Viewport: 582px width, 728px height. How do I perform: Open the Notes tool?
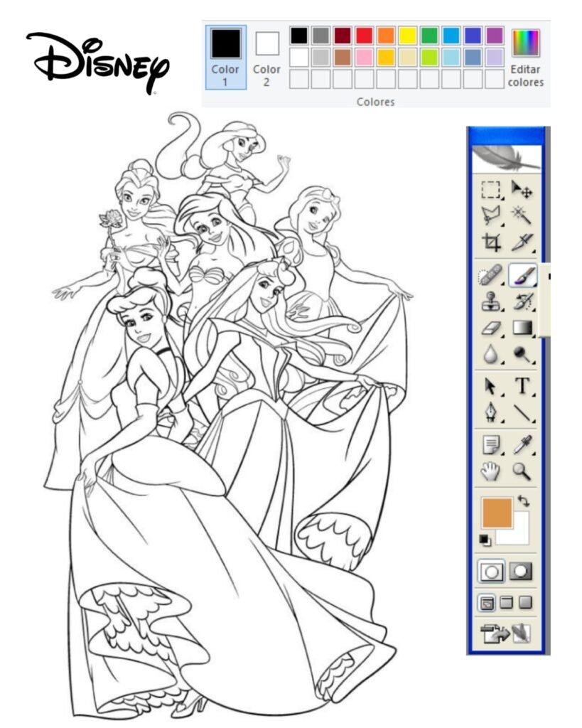tap(490, 445)
